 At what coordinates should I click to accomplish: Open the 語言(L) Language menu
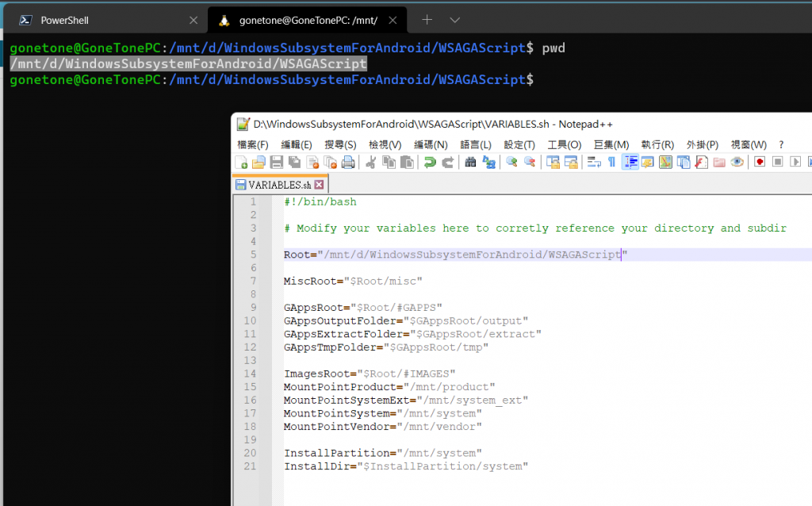coord(475,144)
